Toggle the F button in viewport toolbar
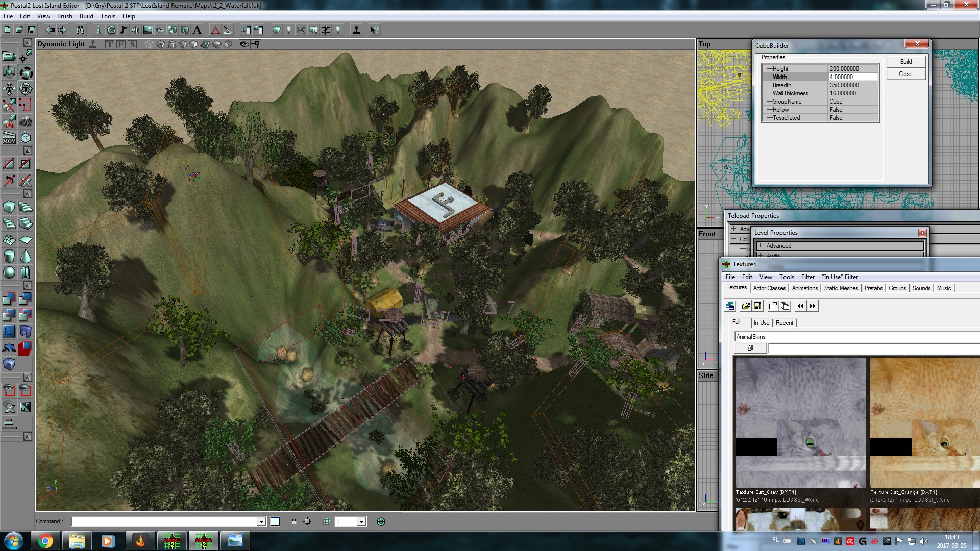Screen dimensions: 980x551 (121, 44)
